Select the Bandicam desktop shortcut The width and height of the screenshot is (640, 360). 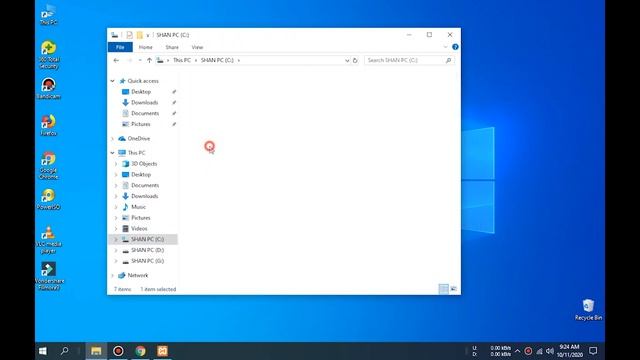49,88
